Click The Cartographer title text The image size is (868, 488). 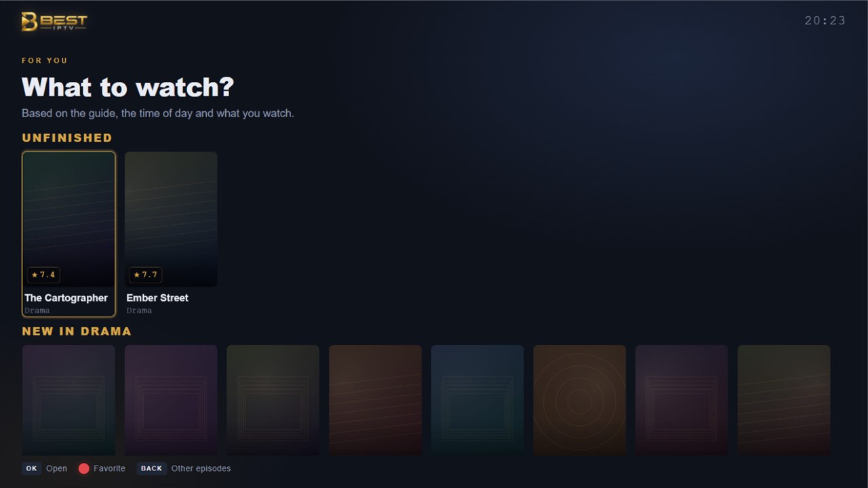point(66,298)
